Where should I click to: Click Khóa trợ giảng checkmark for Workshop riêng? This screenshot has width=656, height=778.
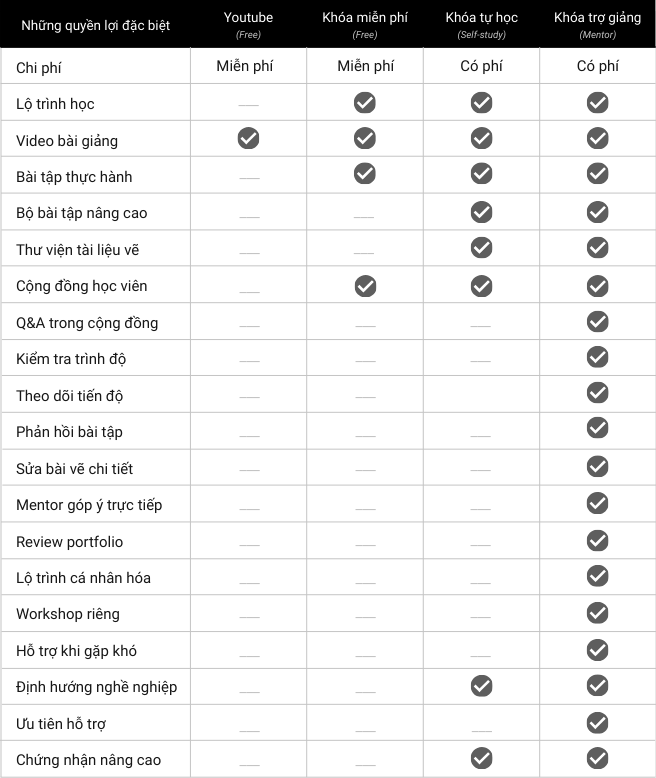tap(597, 613)
